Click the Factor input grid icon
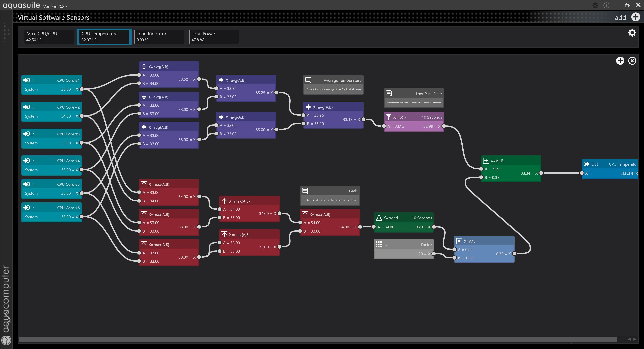The image size is (644, 349). coord(379,244)
